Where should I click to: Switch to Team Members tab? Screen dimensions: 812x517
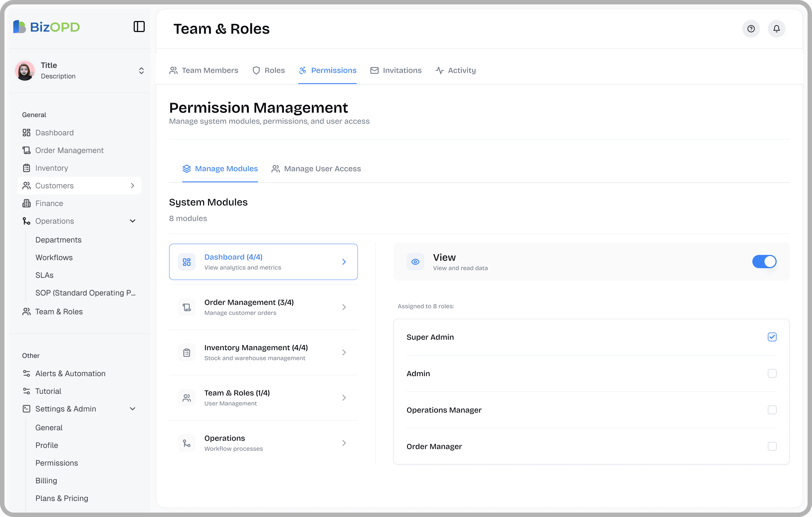click(204, 70)
